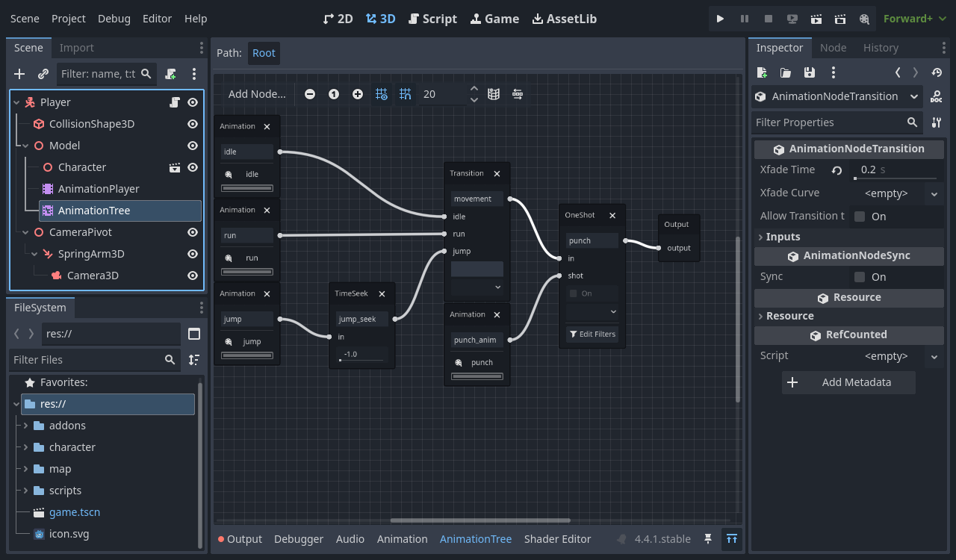Collapse the Player node tree
This screenshot has width=956, height=560.
(16, 102)
